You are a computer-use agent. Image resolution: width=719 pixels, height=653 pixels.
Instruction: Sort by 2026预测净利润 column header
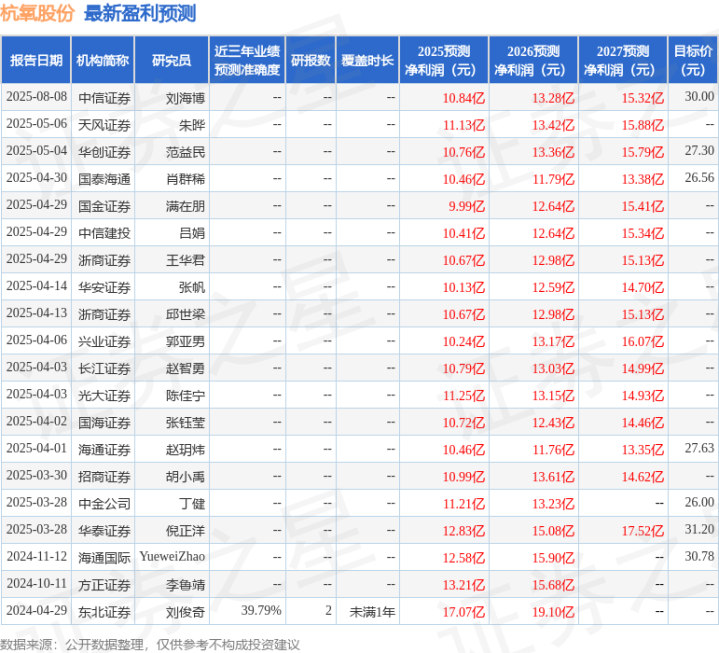[x=533, y=60]
